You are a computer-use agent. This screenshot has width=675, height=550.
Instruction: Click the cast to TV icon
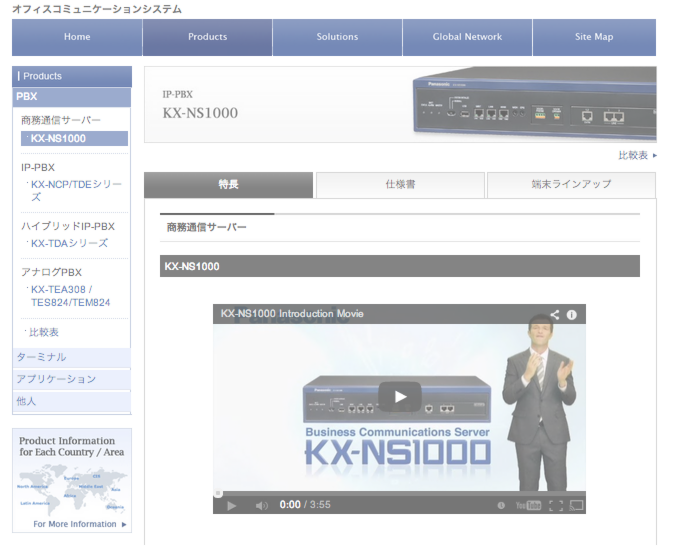tap(576, 506)
